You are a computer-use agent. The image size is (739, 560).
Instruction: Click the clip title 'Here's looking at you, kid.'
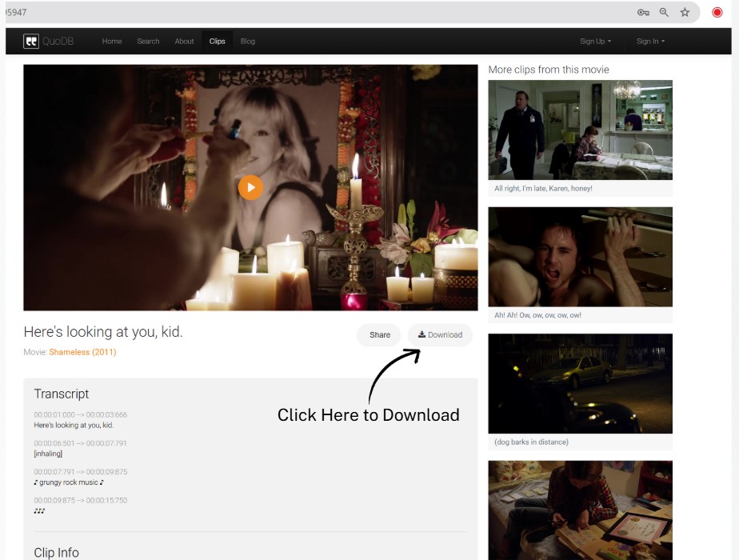[102, 332]
